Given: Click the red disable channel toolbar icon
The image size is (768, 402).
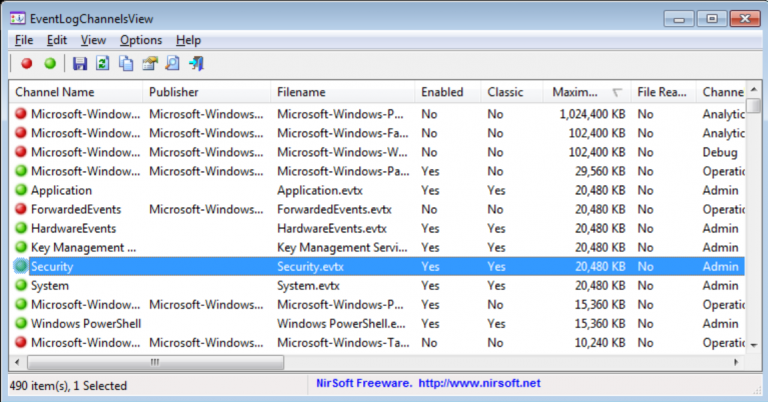Looking at the screenshot, I should [27, 64].
